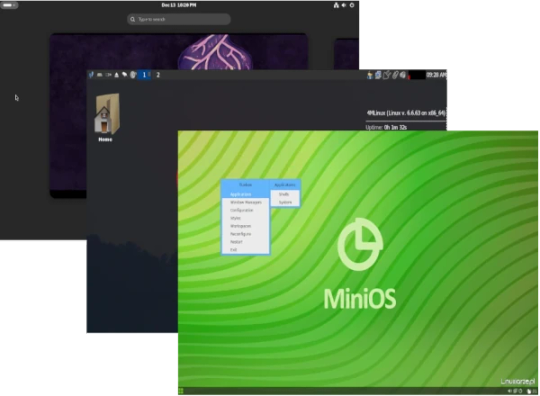Click the paperclip tray icon
This screenshot has height=396, width=540.
(x=395, y=75)
